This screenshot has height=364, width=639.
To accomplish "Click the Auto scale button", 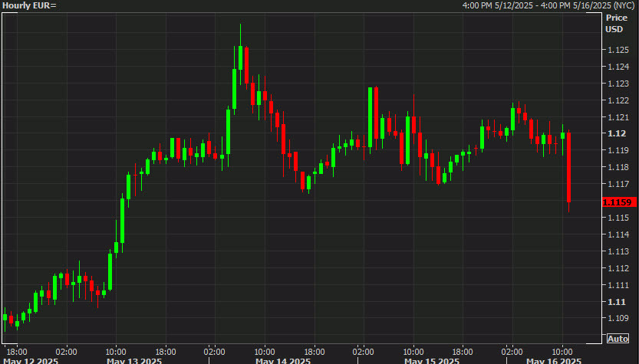I will pos(618,339).
